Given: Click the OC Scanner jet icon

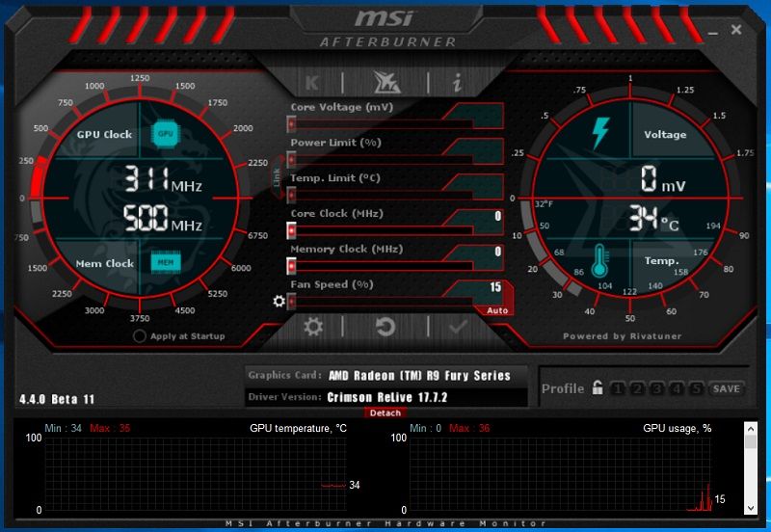Looking at the screenshot, I should (386, 82).
